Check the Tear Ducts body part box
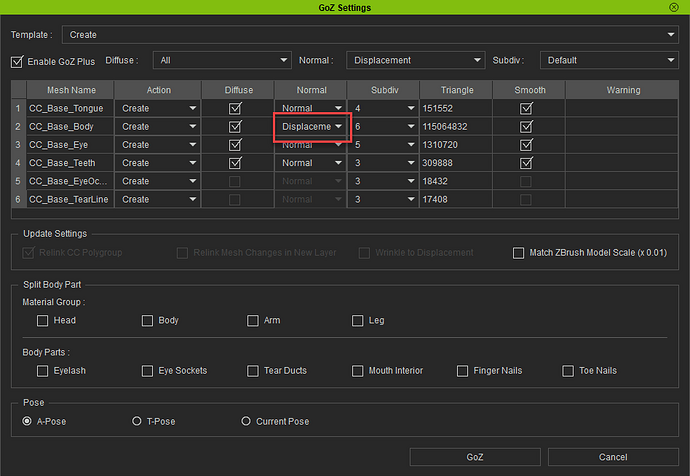The height and width of the screenshot is (476, 690). click(253, 371)
